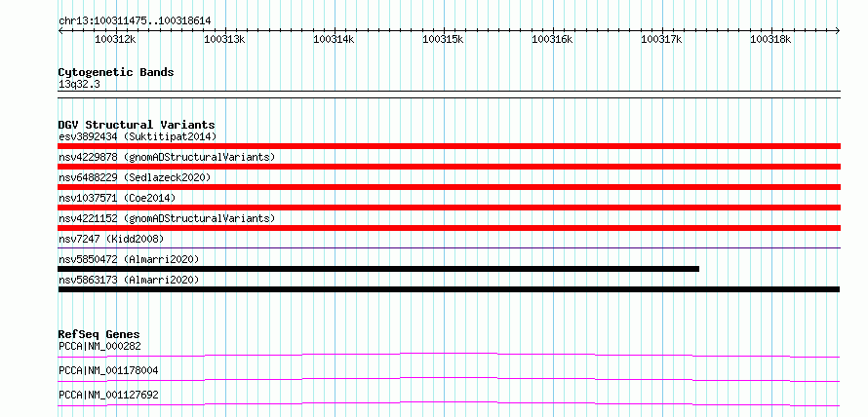Click the red bar under nsv4229878
The height and width of the screenshot is (417, 868).
tap(449, 167)
